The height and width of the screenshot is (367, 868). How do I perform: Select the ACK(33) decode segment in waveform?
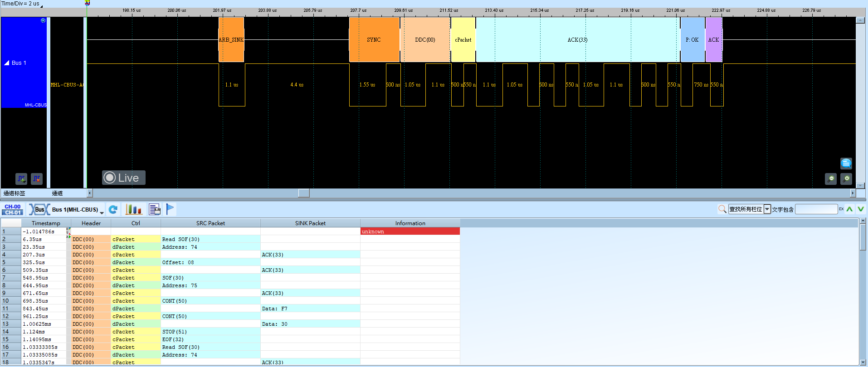577,39
